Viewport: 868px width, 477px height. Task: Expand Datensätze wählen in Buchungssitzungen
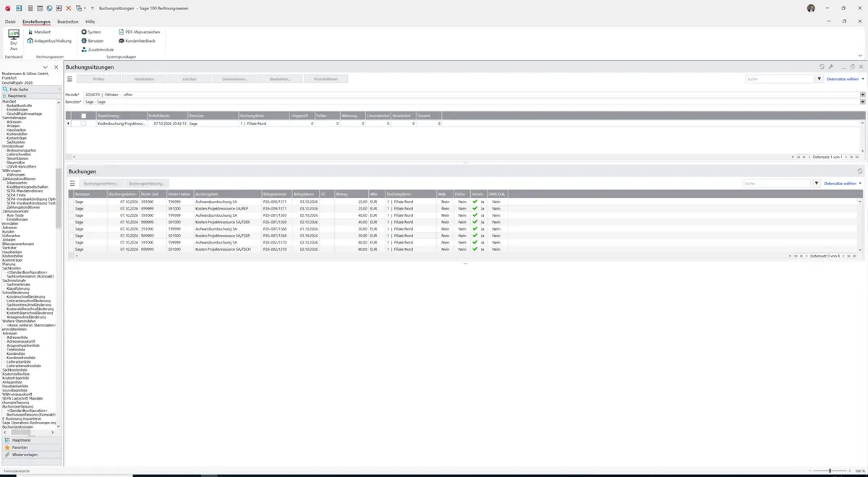pyautogui.click(x=846, y=79)
